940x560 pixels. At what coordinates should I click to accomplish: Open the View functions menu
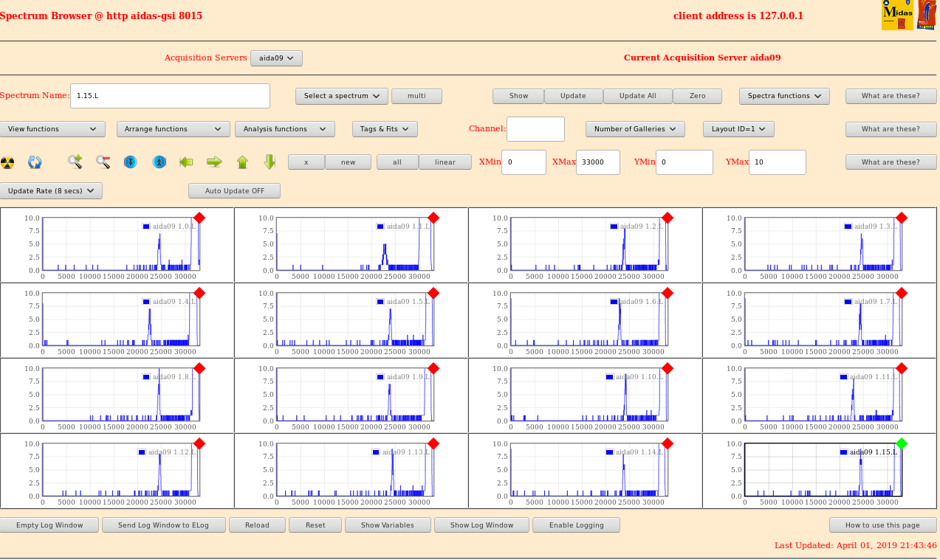click(52, 129)
